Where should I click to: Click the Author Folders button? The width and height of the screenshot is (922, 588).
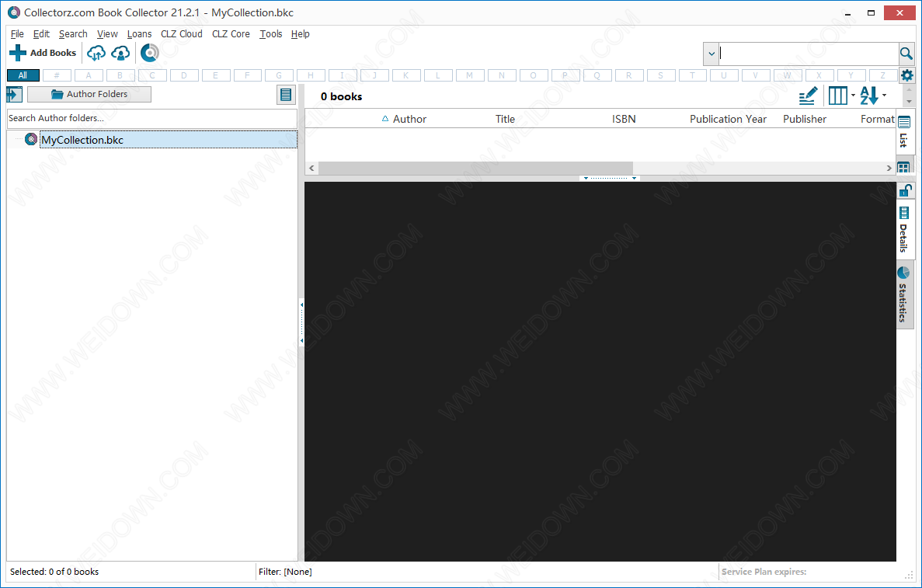coord(89,94)
